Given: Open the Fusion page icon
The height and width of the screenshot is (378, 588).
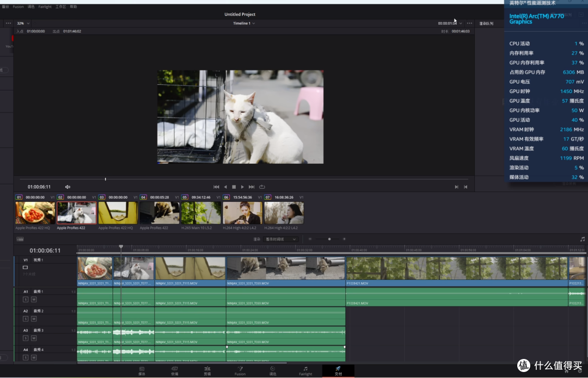Looking at the screenshot, I should click(240, 371).
